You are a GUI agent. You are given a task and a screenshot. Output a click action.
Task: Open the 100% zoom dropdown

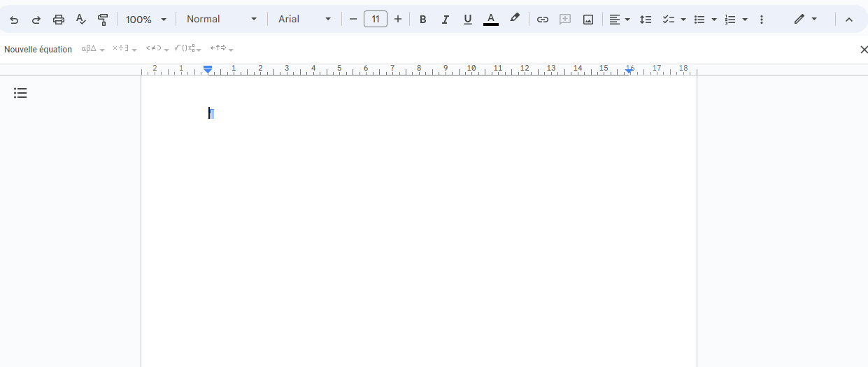[146, 20]
